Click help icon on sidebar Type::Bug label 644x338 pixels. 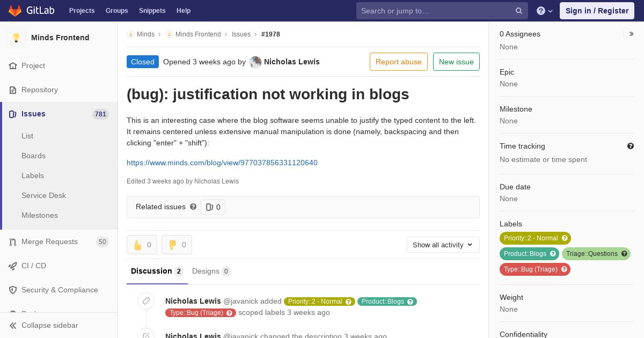564,269
